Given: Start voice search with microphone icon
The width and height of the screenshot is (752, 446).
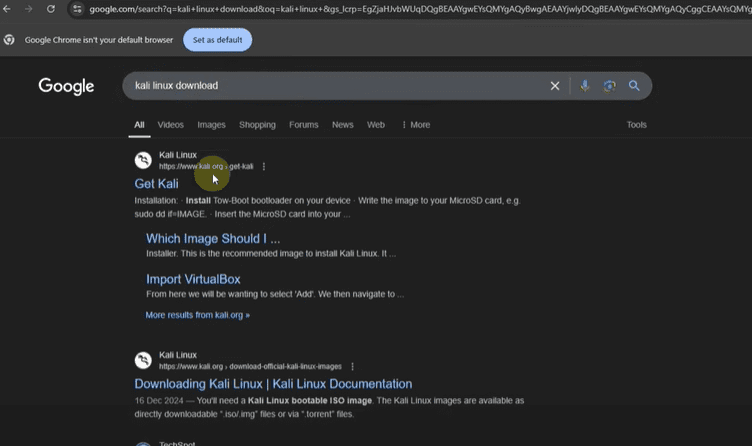Looking at the screenshot, I should (585, 86).
